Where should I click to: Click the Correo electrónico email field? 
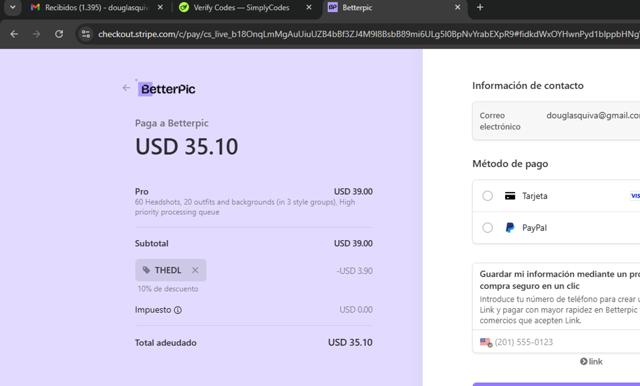pos(556,121)
